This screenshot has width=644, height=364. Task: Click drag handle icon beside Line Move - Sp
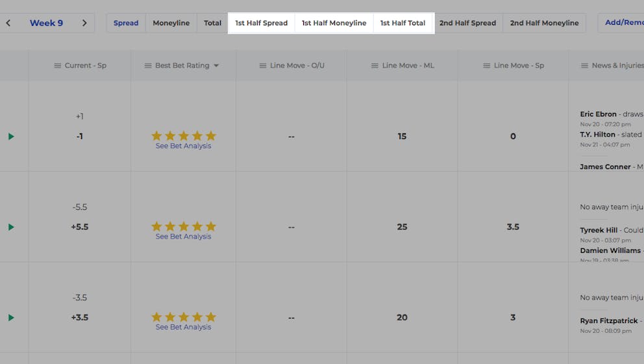486,66
